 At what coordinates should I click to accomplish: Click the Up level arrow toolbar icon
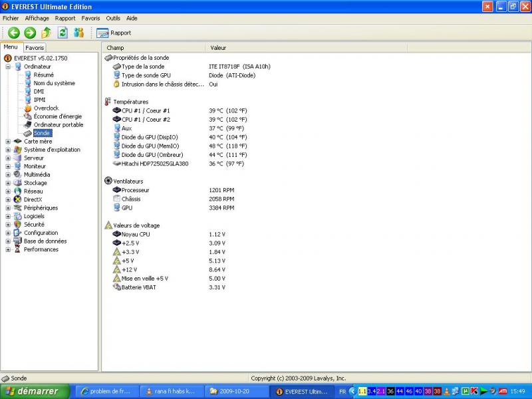[x=46, y=33]
